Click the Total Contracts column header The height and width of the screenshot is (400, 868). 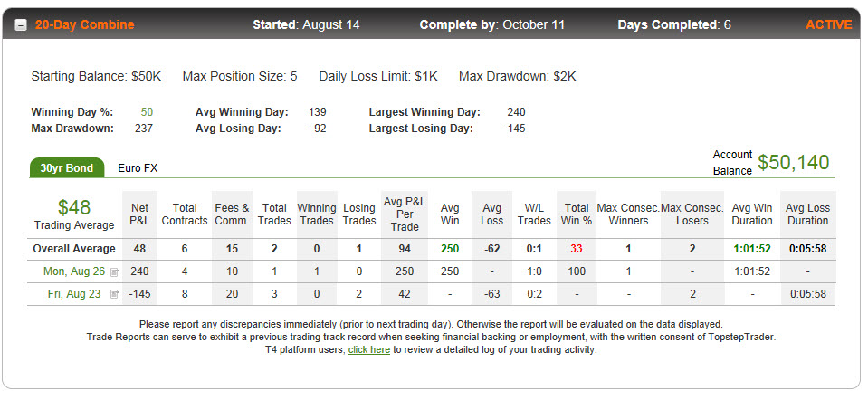coord(185,214)
